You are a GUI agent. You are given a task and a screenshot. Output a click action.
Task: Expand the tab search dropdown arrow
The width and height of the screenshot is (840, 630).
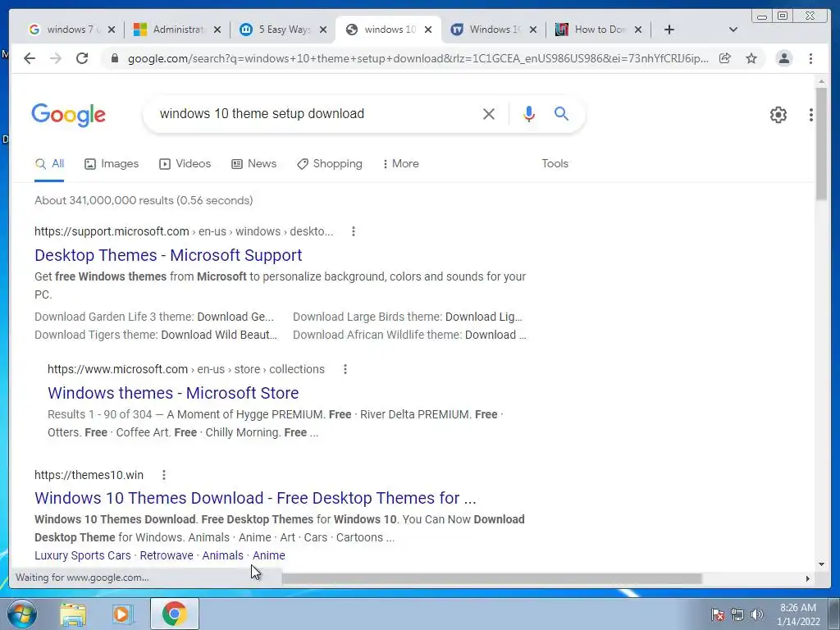coord(733,30)
